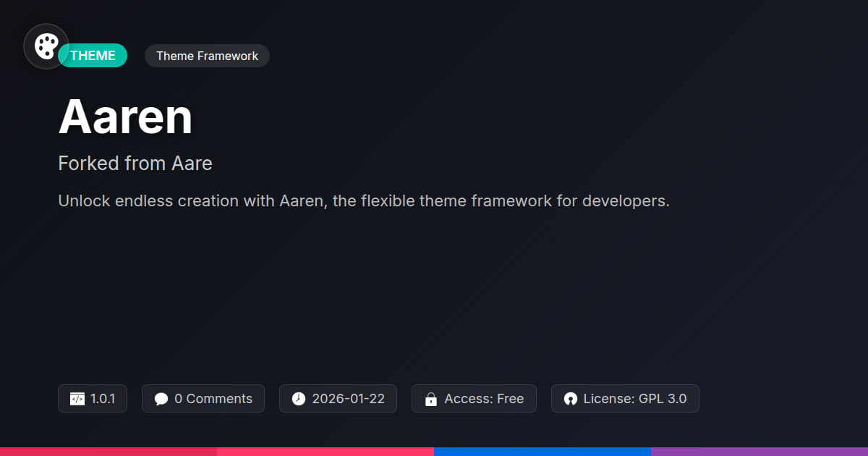This screenshot has width=868, height=456.
Task: Click the pink color bar segment
Action: coord(325,451)
